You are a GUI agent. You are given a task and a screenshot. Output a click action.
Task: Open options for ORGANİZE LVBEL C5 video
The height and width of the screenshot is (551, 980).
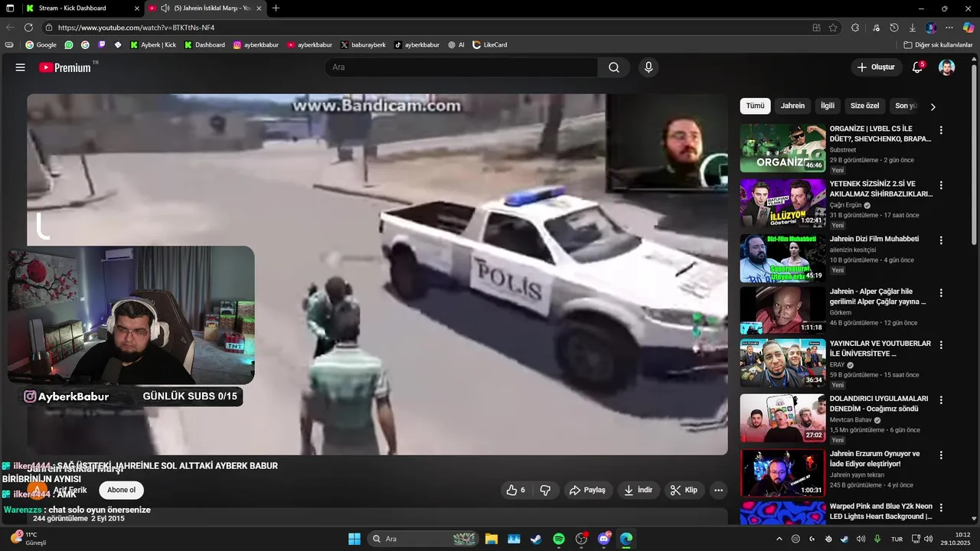click(941, 130)
